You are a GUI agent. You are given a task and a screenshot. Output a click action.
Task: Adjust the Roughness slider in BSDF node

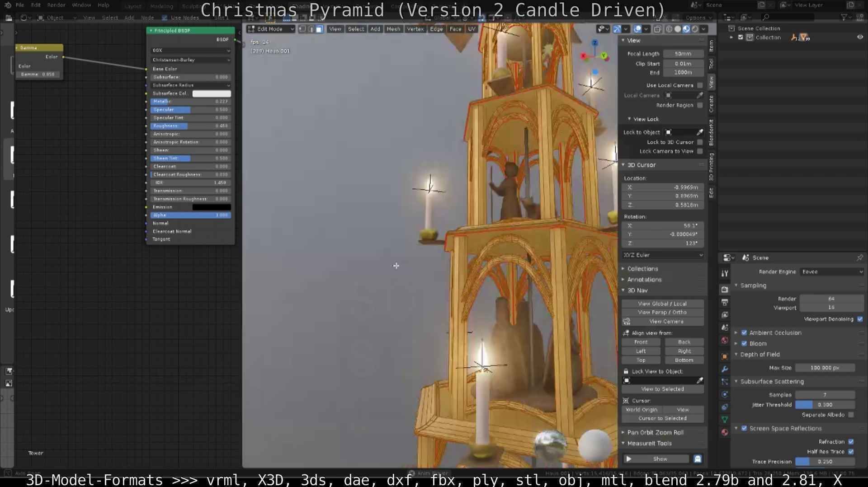click(x=191, y=126)
